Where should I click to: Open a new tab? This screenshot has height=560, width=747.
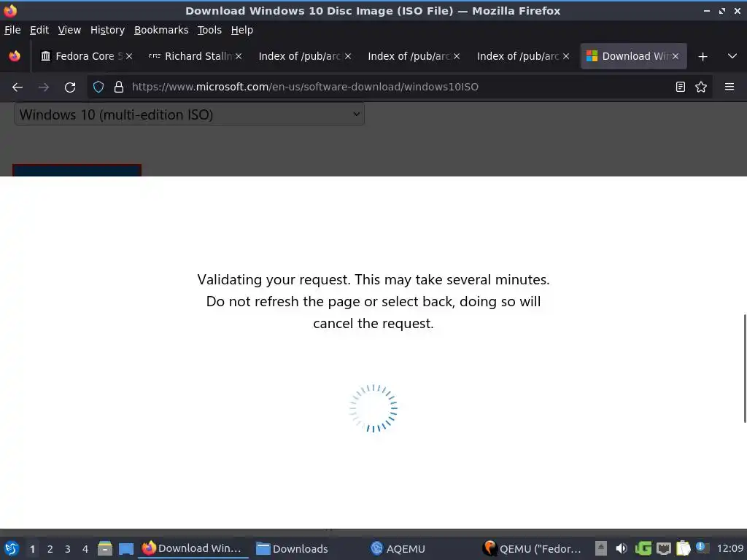pos(703,57)
